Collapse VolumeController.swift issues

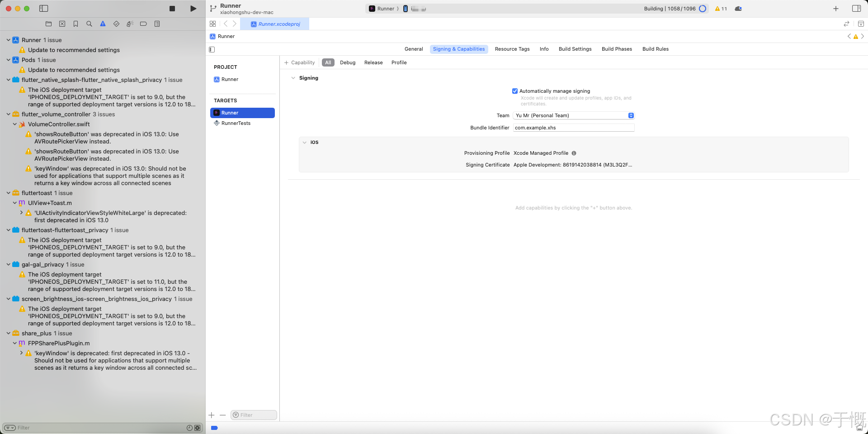(x=14, y=124)
